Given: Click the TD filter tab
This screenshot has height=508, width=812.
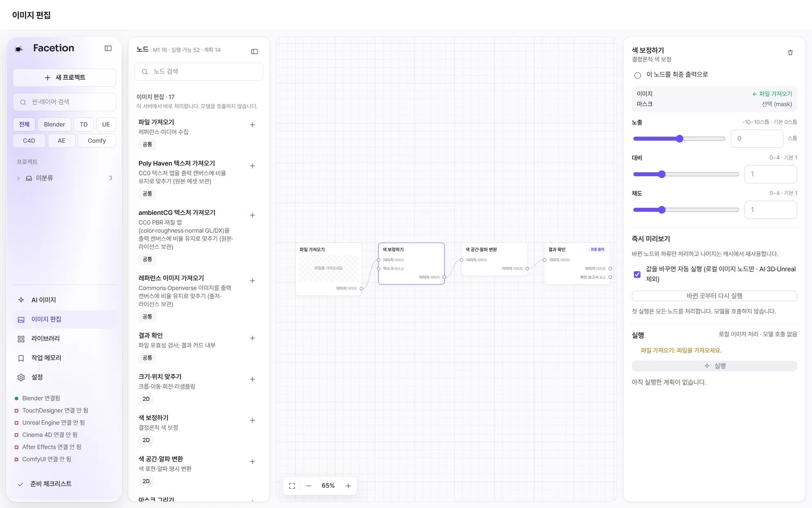Looking at the screenshot, I should click(84, 124).
